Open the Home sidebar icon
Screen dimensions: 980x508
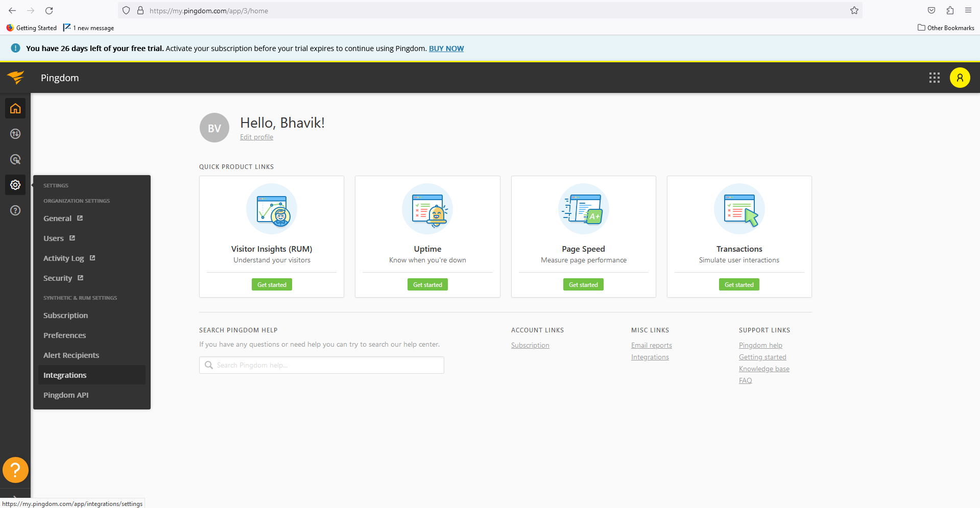[x=15, y=108]
